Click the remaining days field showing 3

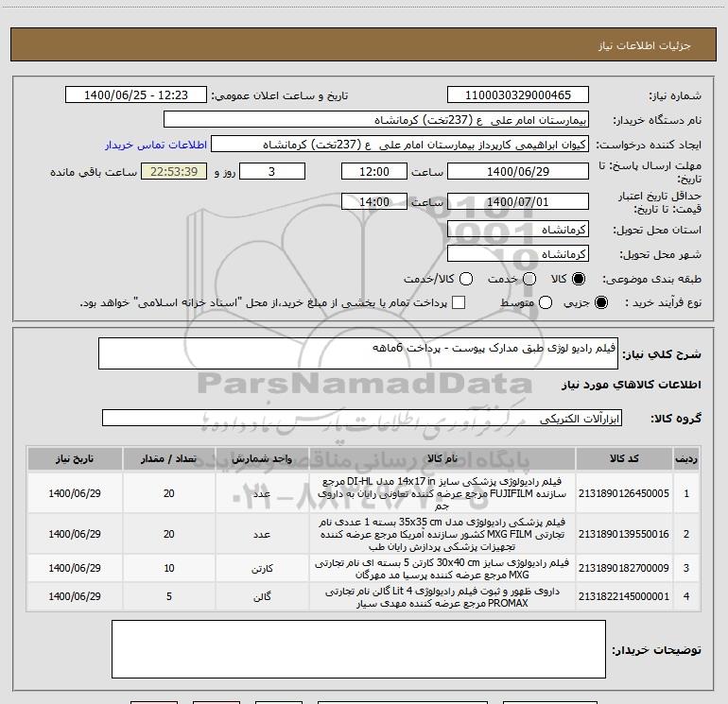pos(272,172)
